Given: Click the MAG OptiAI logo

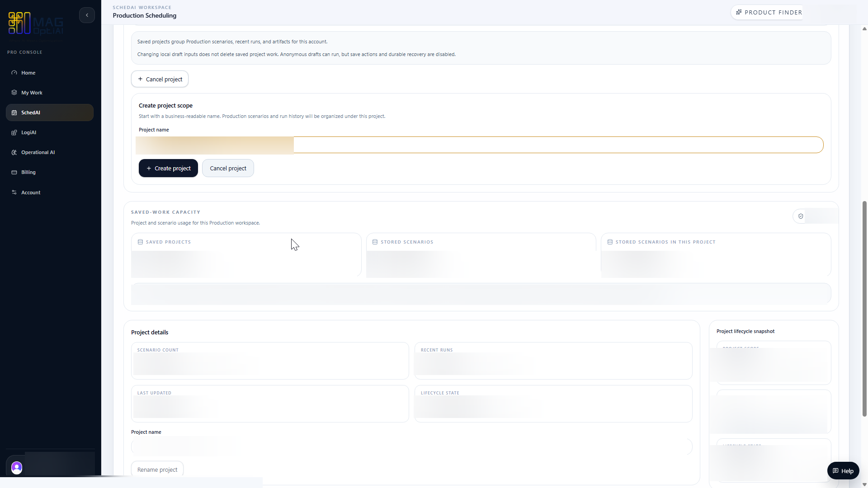Looking at the screenshot, I should [36, 23].
